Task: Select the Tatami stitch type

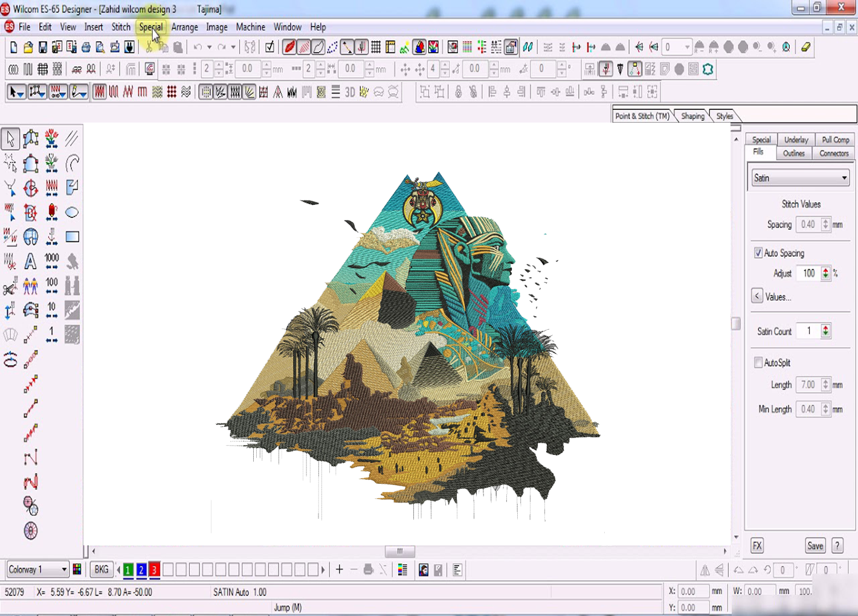Action: coord(156,92)
